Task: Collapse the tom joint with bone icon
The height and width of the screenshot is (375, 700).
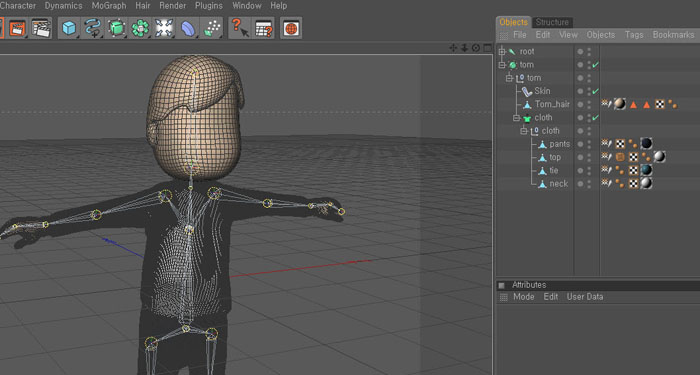Action: click(509, 78)
